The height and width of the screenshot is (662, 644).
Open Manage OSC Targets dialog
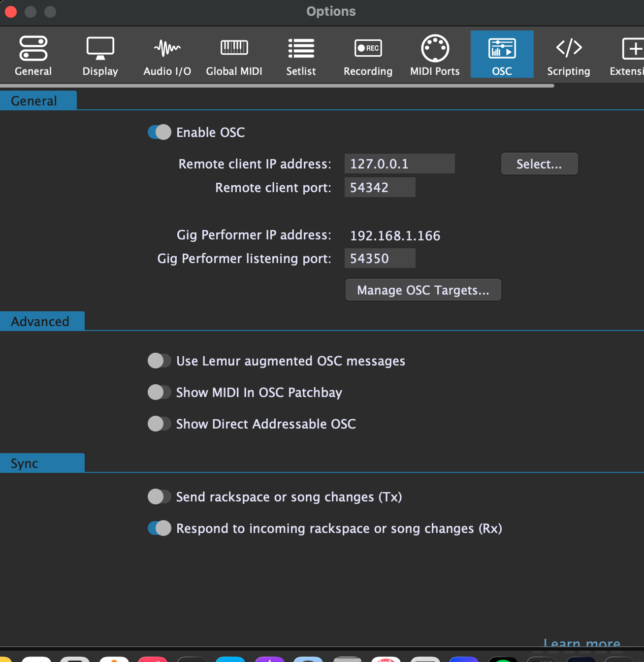coord(423,290)
